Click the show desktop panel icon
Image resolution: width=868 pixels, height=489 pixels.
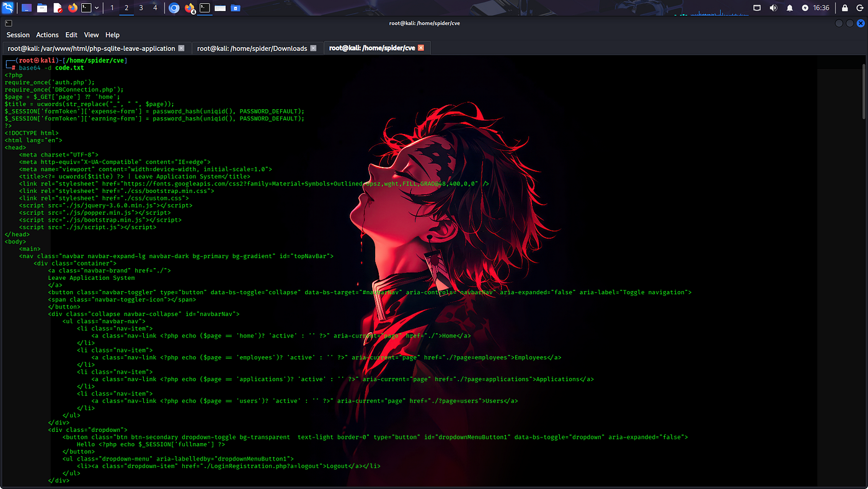27,8
